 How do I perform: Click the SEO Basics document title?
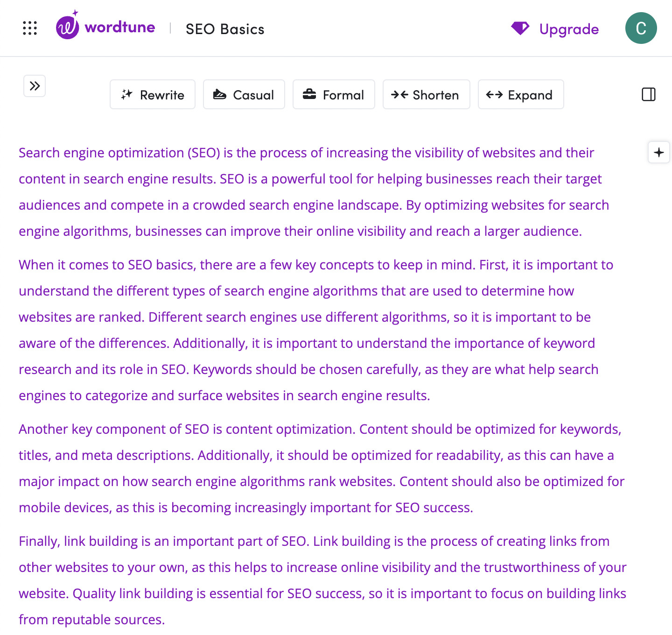[x=225, y=29]
